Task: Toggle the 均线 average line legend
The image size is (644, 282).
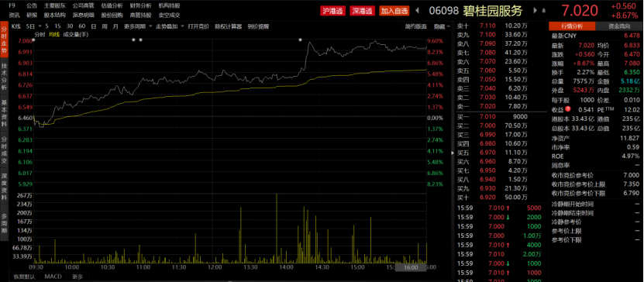Action: (53, 35)
